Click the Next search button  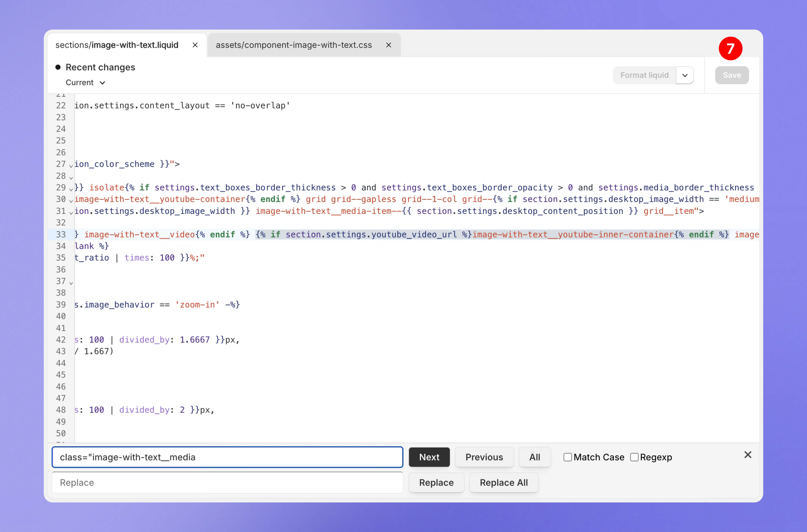pyautogui.click(x=429, y=457)
